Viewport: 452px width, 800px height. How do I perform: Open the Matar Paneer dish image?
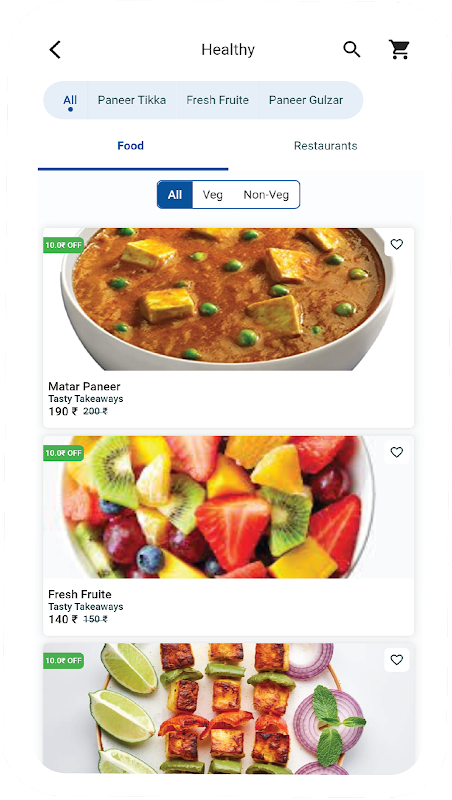point(228,299)
